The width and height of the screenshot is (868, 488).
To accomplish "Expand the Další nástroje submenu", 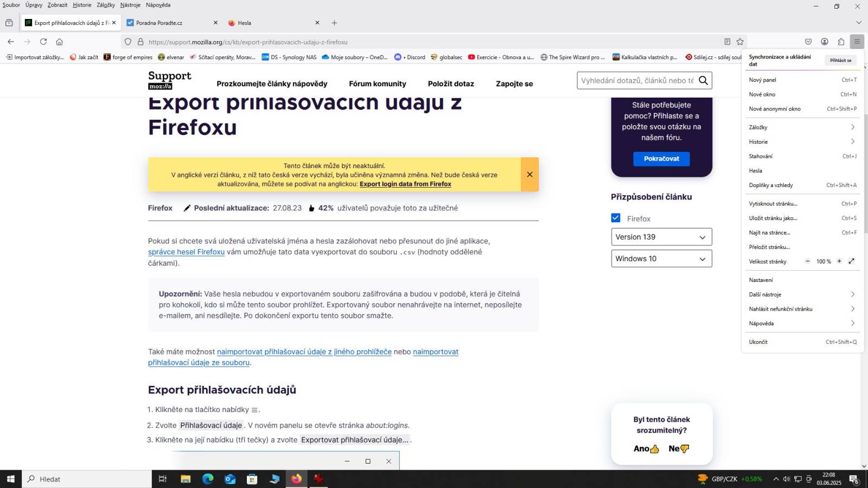I will click(802, 294).
